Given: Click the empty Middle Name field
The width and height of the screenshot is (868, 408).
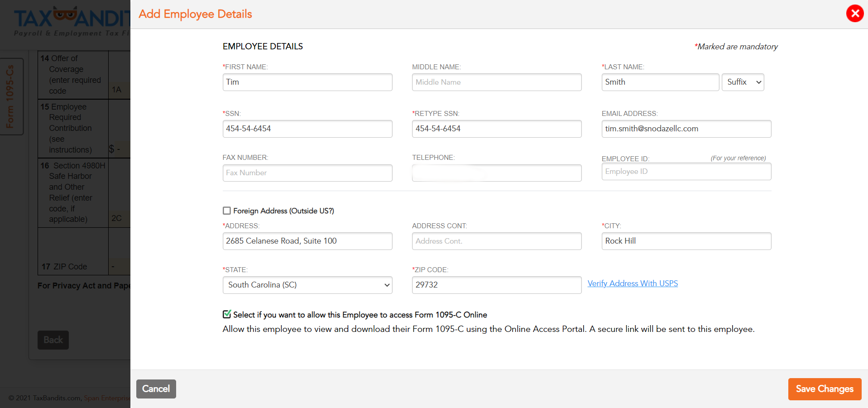Looking at the screenshot, I should [496, 82].
